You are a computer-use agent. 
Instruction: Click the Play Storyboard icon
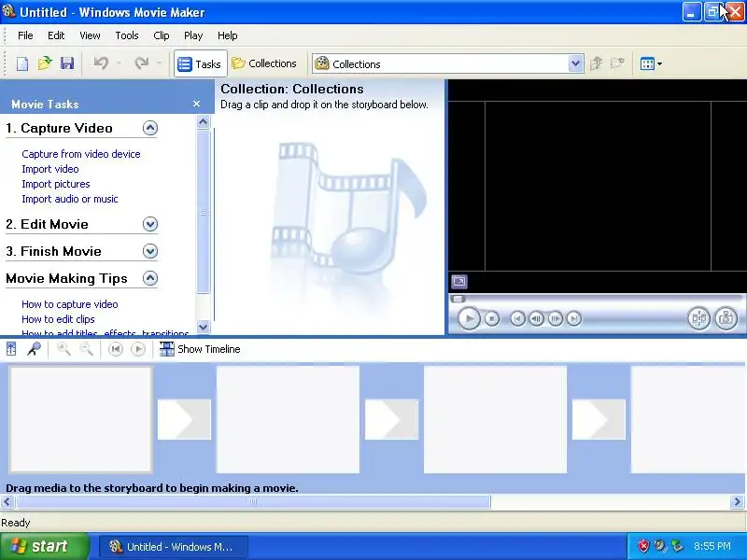click(138, 349)
